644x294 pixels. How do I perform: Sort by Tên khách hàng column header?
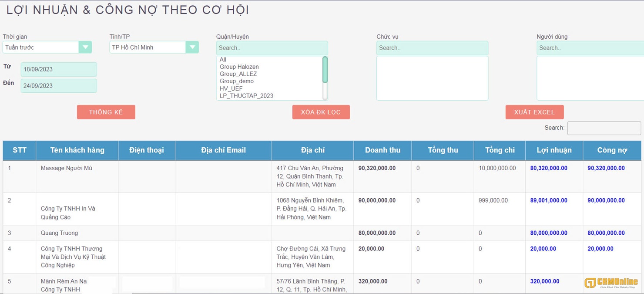(77, 150)
